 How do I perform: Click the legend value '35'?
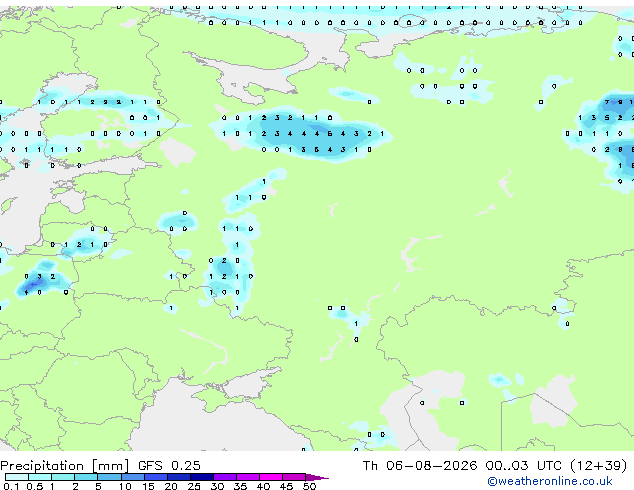coord(240,486)
